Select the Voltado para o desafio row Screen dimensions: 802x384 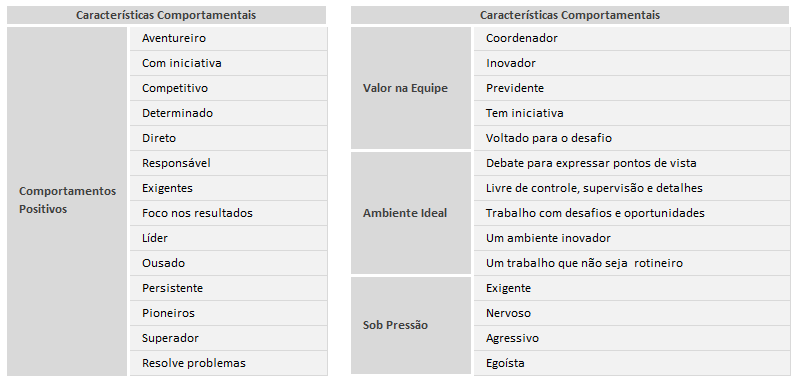click(x=632, y=139)
